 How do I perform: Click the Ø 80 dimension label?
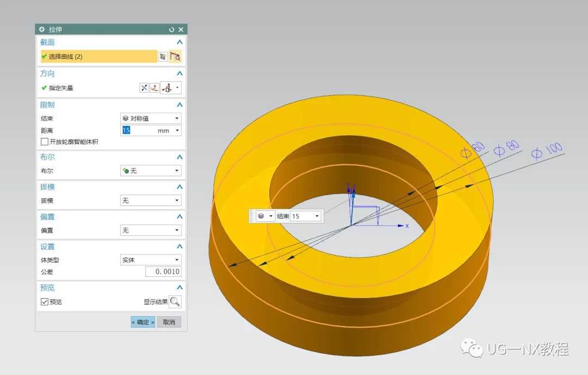pos(507,148)
